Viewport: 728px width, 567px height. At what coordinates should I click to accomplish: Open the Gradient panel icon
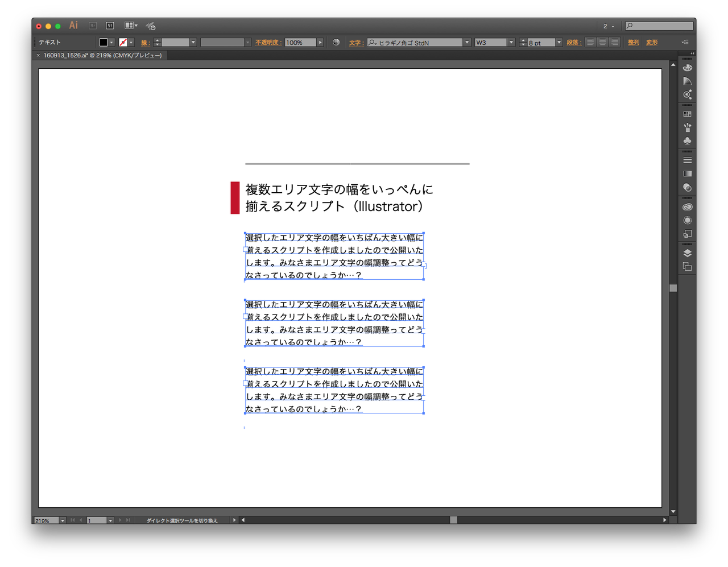[687, 174]
